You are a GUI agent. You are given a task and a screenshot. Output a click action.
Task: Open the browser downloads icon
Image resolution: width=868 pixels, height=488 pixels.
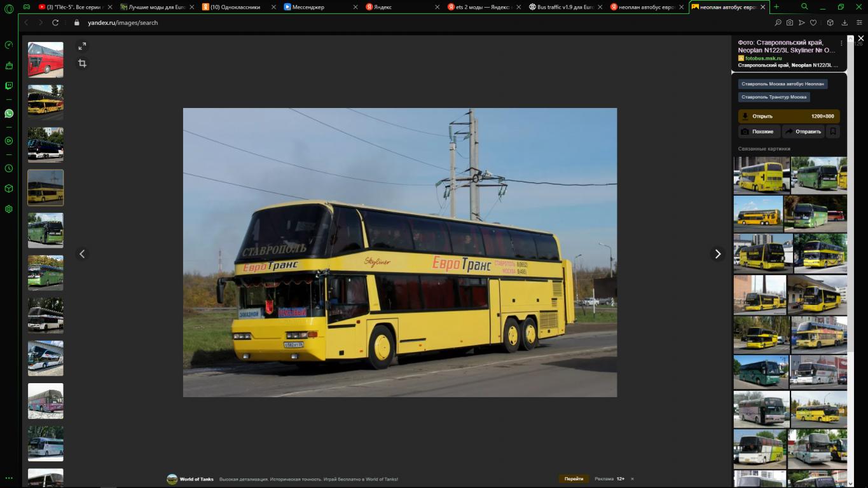click(x=844, y=23)
